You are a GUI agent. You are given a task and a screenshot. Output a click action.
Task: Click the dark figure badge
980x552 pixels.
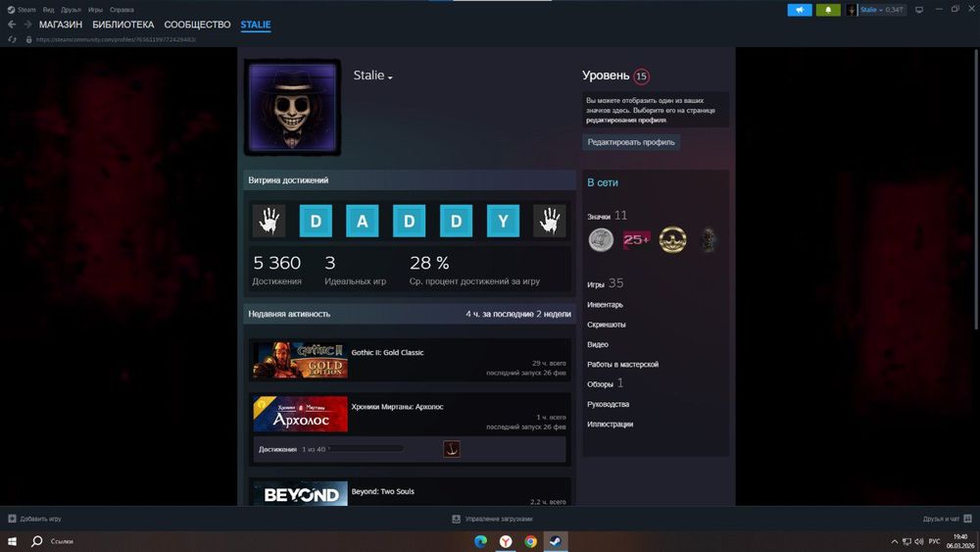(709, 240)
